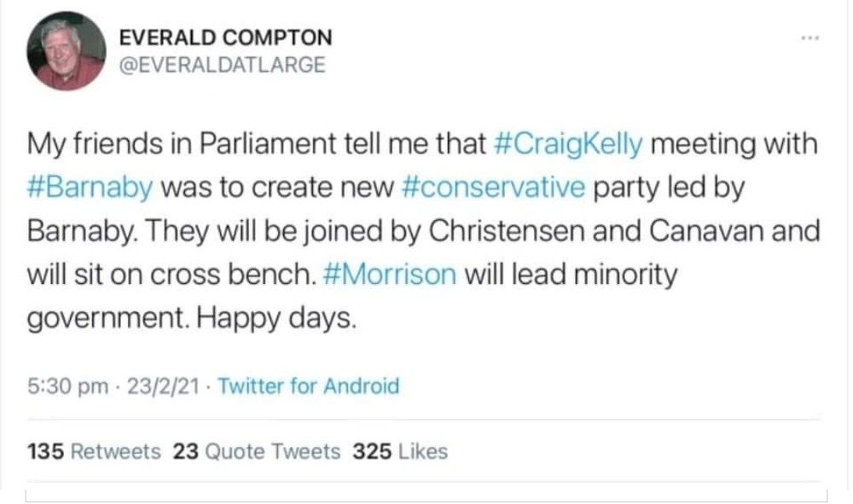Click Everald Compton's profile photo
This screenshot has width=853, height=504.
66,51
